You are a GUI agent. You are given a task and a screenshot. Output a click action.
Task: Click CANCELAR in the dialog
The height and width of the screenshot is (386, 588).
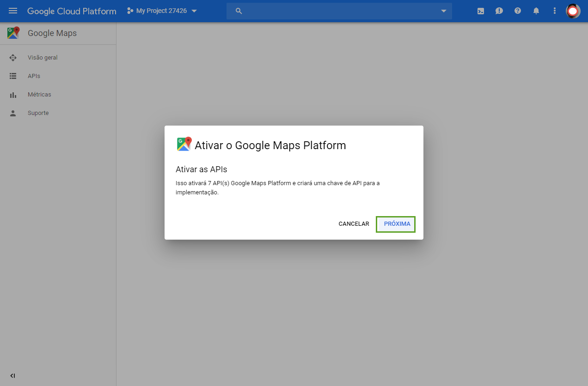pyautogui.click(x=354, y=224)
